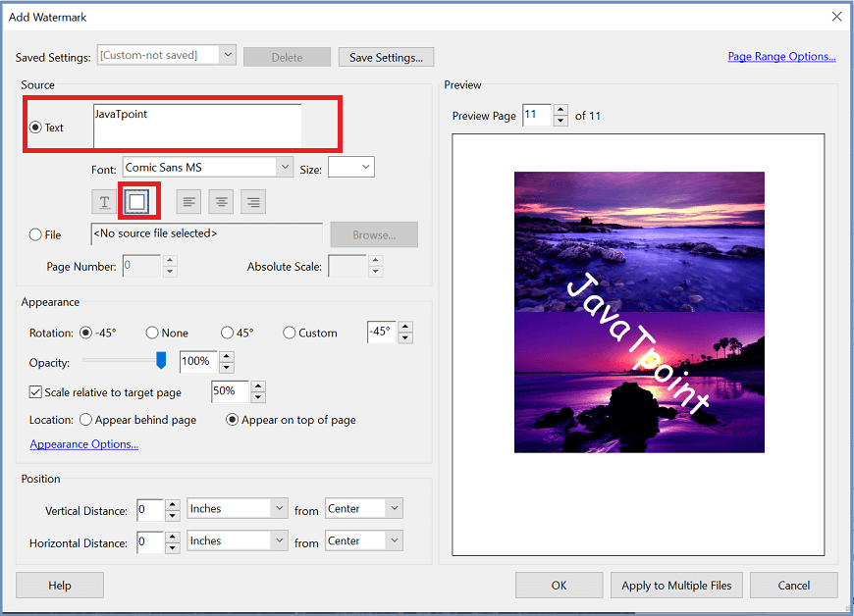Open Horizontal Distance units dropdown
This screenshot has width=854, height=616.
pyautogui.click(x=279, y=540)
